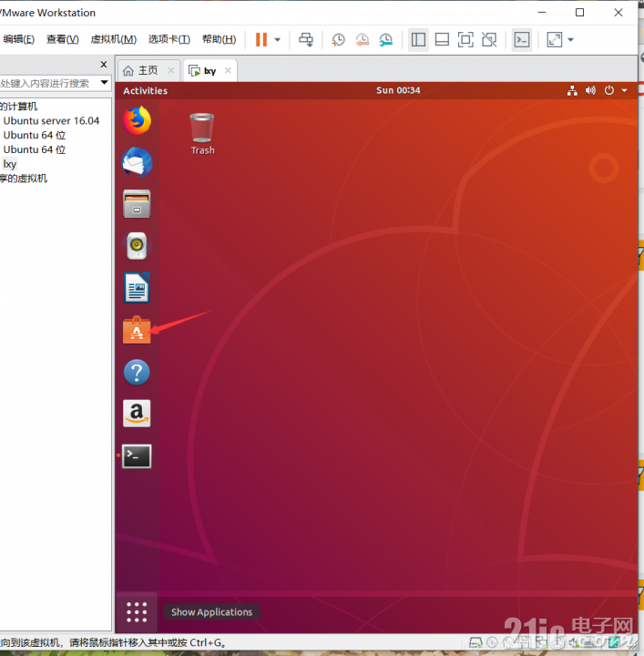The image size is (644, 656).
Task: Open the 帮助(H) menu
Action: tap(220, 39)
